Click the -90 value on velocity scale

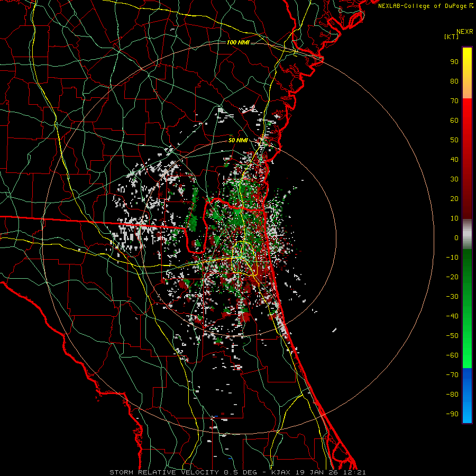pos(452,414)
